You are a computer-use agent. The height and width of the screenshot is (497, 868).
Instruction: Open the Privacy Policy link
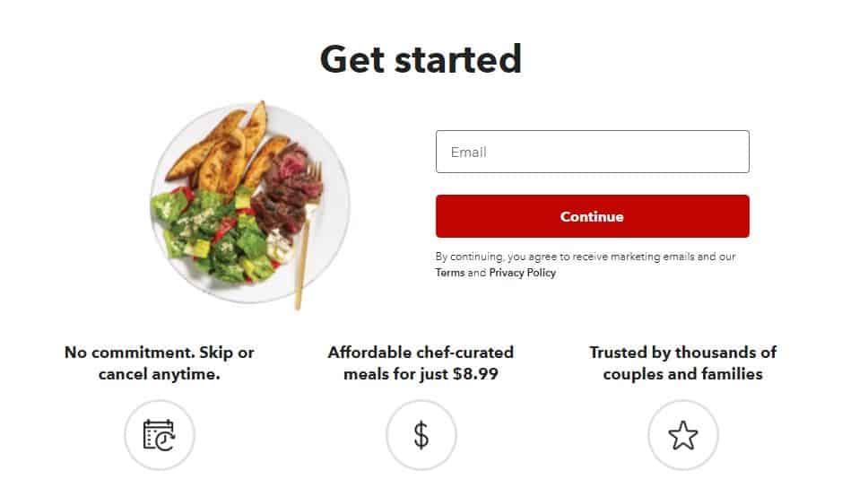pos(522,273)
